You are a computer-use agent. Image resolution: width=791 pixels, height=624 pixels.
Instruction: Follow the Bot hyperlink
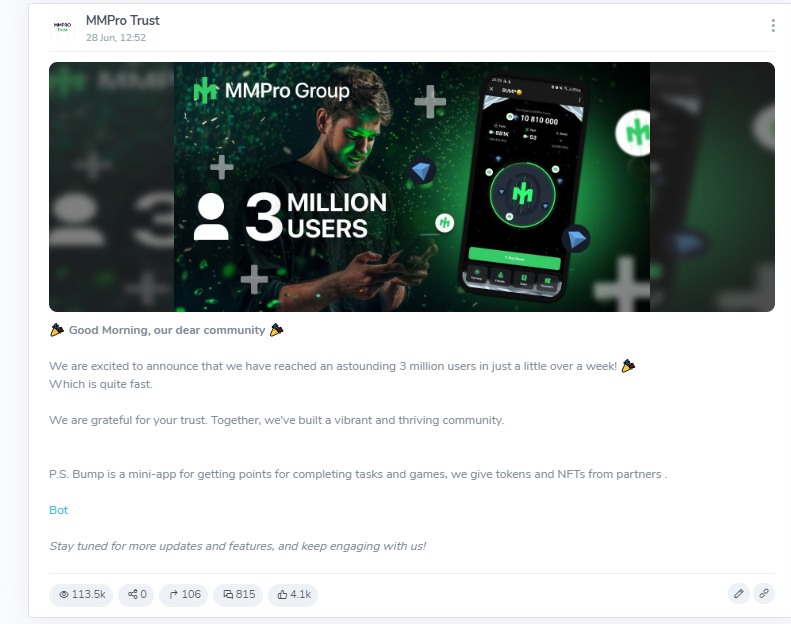pos(59,510)
